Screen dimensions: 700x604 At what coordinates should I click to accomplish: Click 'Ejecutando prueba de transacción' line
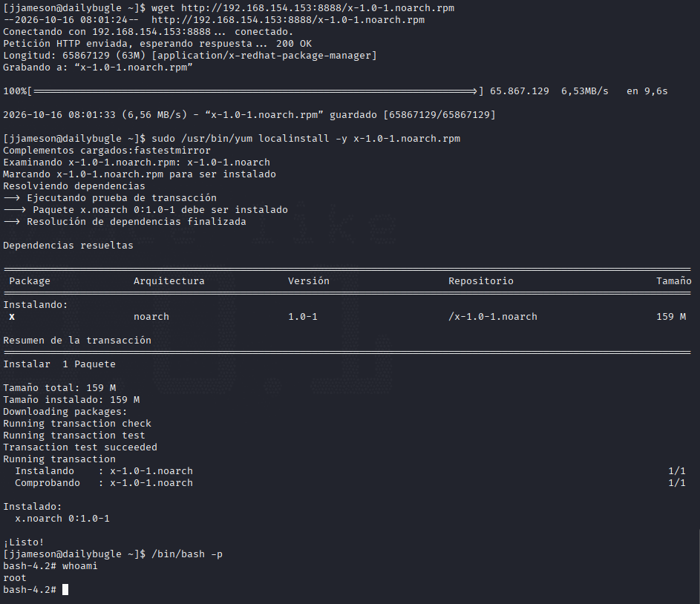click(110, 198)
